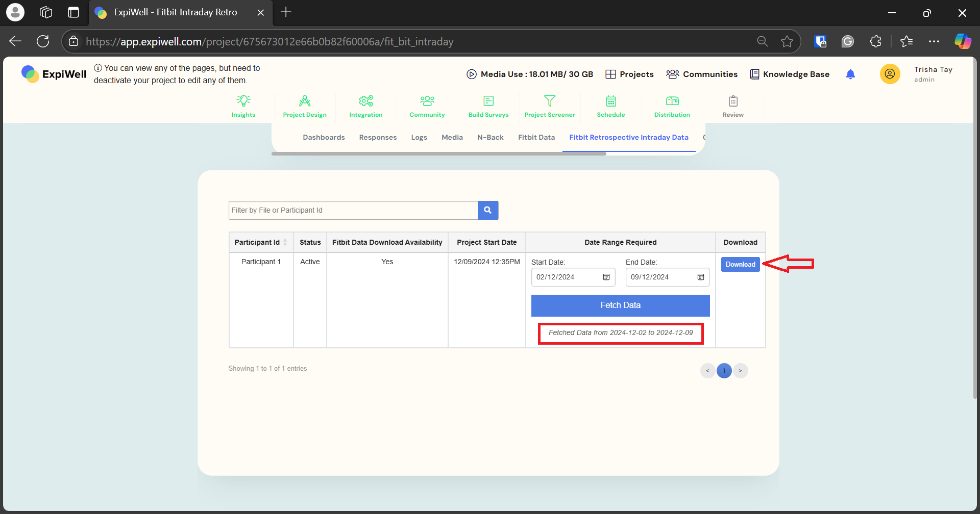Image resolution: width=980 pixels, height=514 pixels.
Task: Open Project Screener funnel icon
Action: 550,101
